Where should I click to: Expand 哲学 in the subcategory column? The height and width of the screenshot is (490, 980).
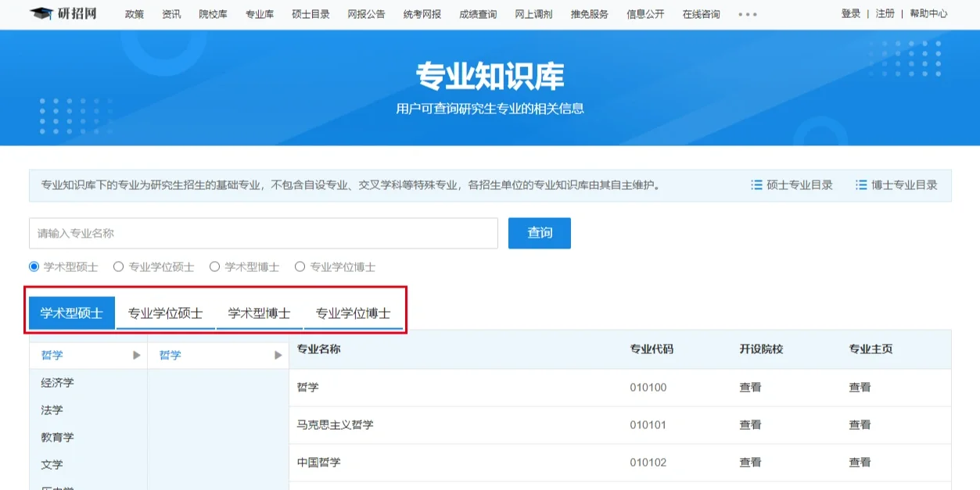pyautogui.click(x=278, y=355)
